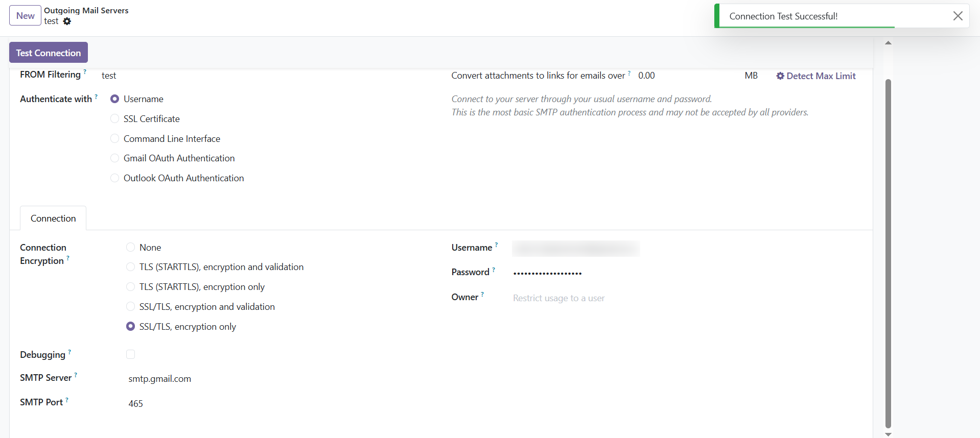Viewport: 980px width, 438px height.
Task: Click the Debugging help tooltip icon
Action: (x=69, y=352)
